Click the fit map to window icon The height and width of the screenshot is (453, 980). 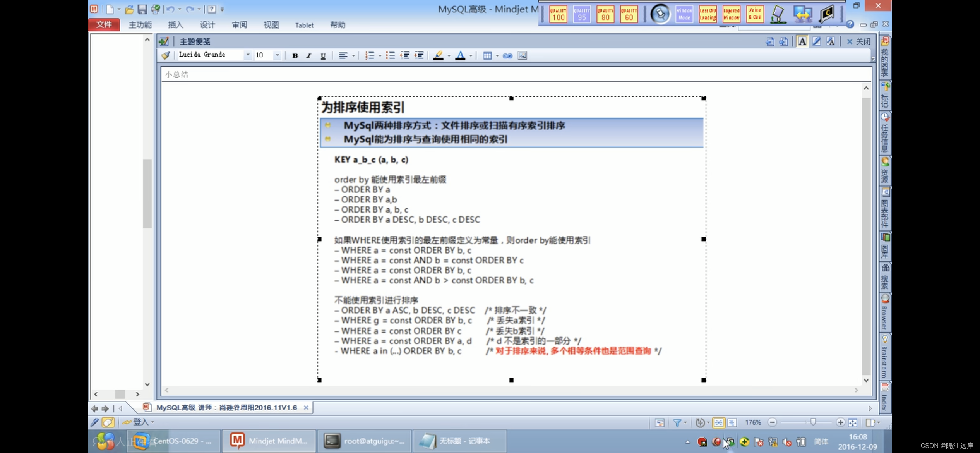[x=853, y=422]
